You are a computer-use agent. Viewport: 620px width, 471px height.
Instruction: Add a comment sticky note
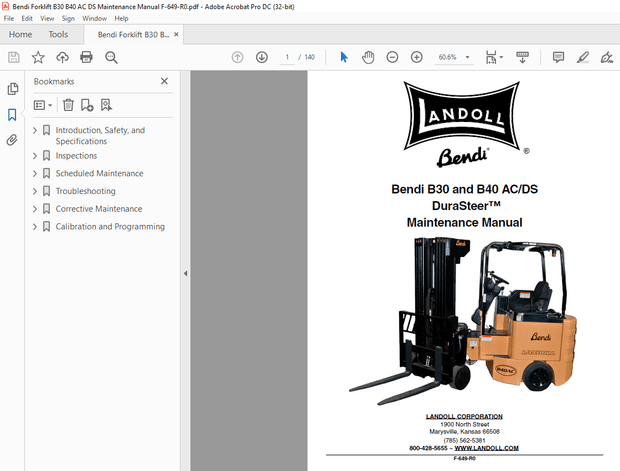point(558,57)
